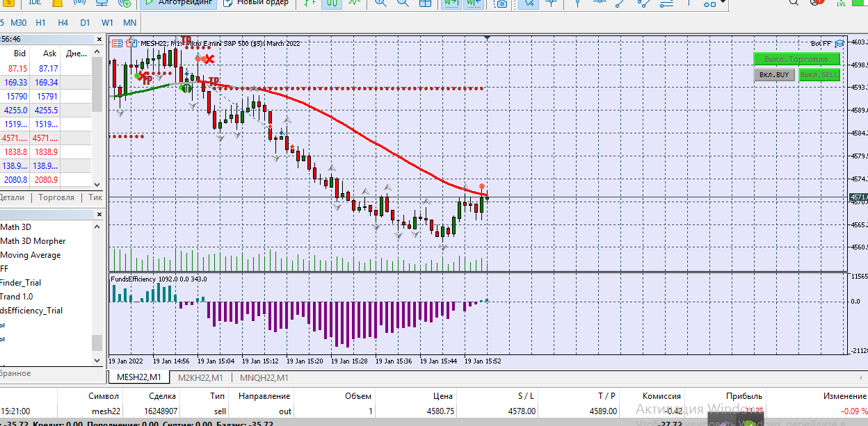The image size is (868, 426).
Task: Click Market Watch scrollbar down arrow
Action: coord(97,184)
